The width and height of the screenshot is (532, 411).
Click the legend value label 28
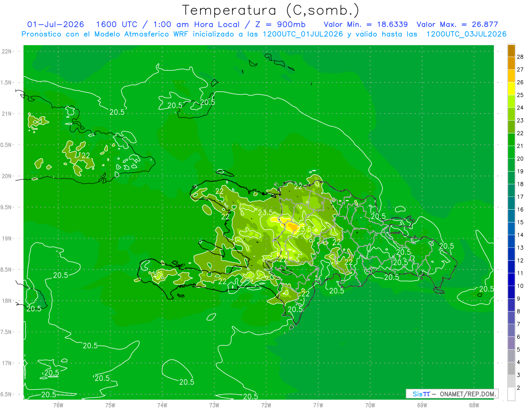point(520,57)
